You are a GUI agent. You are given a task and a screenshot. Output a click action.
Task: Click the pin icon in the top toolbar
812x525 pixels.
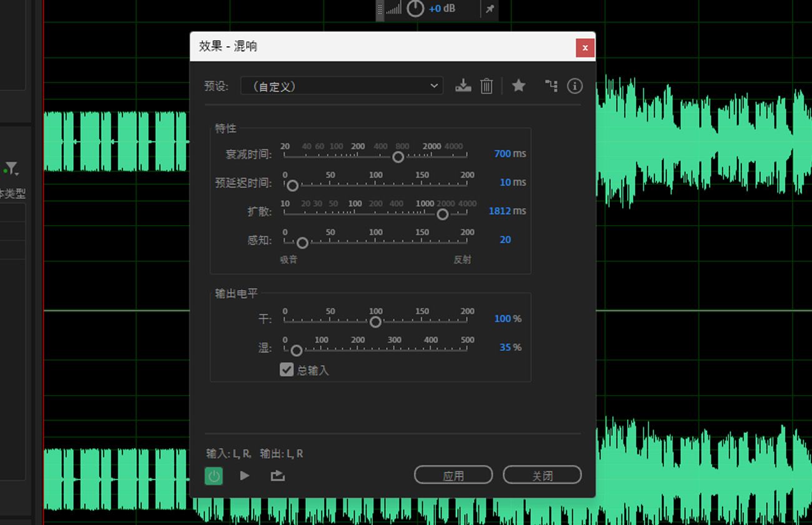click(490, 9)
